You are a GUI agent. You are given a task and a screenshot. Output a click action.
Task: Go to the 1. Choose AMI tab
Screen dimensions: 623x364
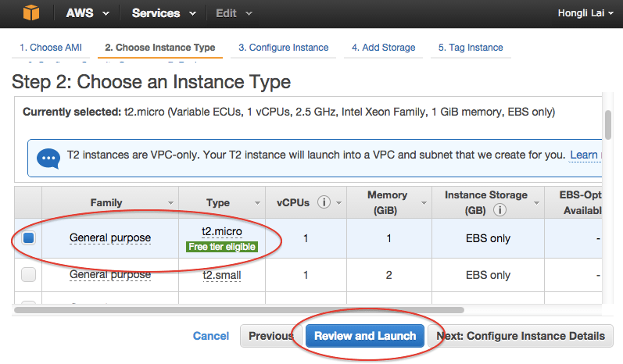(x=51, y=48)
